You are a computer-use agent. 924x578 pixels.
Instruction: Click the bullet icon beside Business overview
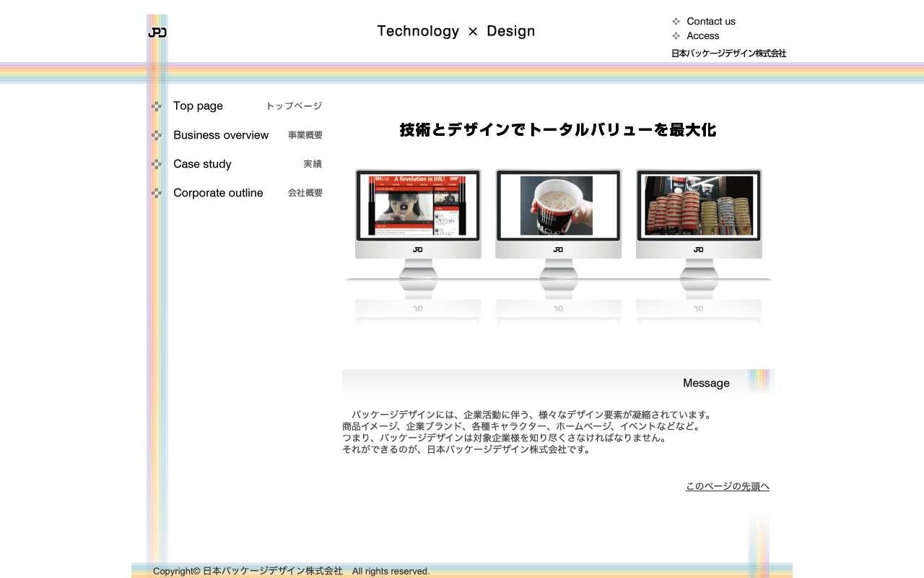(x=157, y=135)
